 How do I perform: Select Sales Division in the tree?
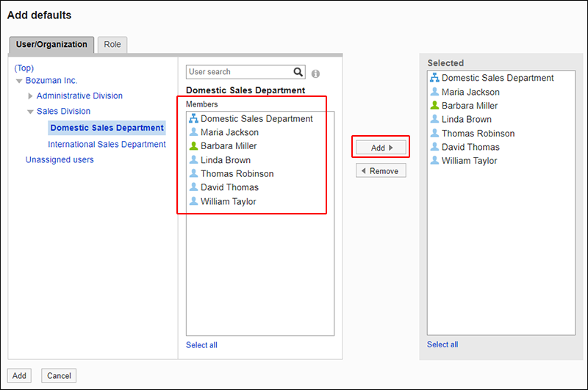[x=63, y=111]
